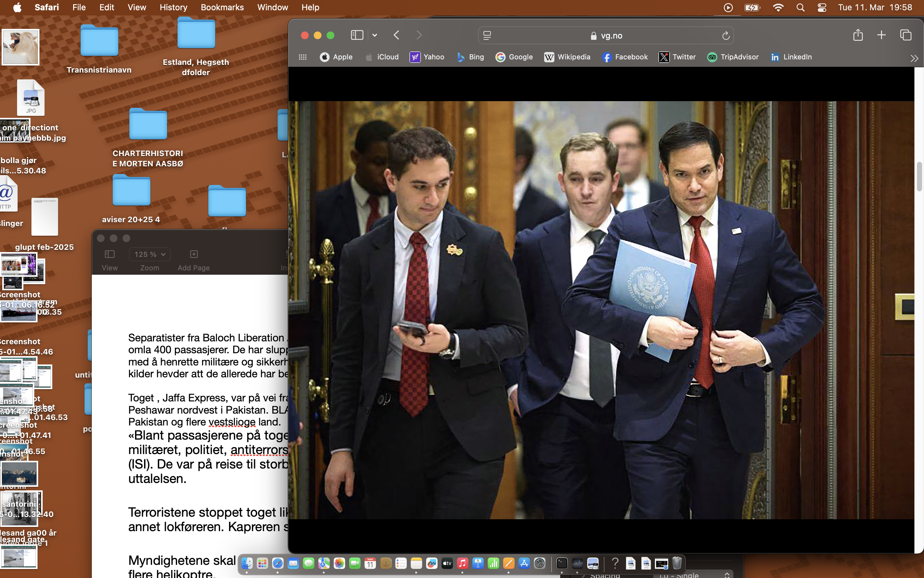Open the Edit menu
This screenshot has width=924, height=578.
(107, 7)
